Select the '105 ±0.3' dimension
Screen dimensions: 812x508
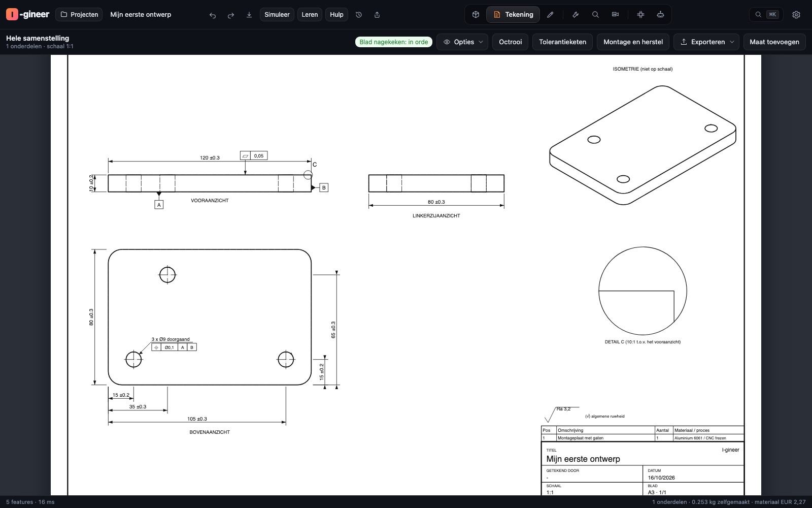click(x=197, y=419)
